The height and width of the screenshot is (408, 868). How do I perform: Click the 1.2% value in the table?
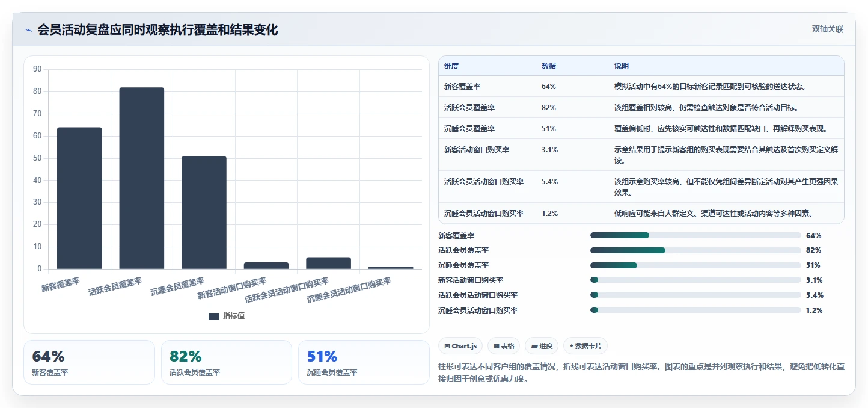coord(550,213)
